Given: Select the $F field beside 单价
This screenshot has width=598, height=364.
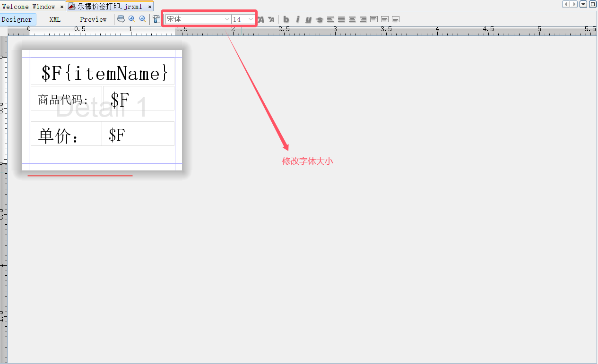Looking at the screenshot, I should click(138, 134).
